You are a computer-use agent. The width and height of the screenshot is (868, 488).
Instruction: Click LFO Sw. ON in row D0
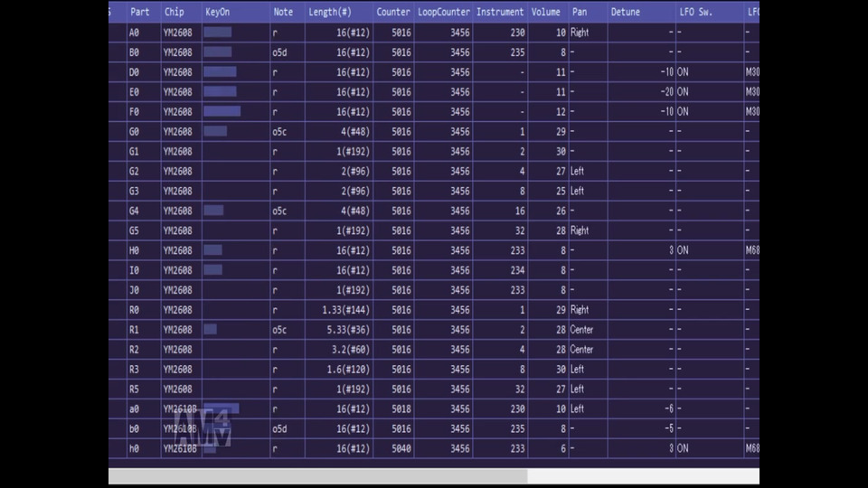[684, 72]
